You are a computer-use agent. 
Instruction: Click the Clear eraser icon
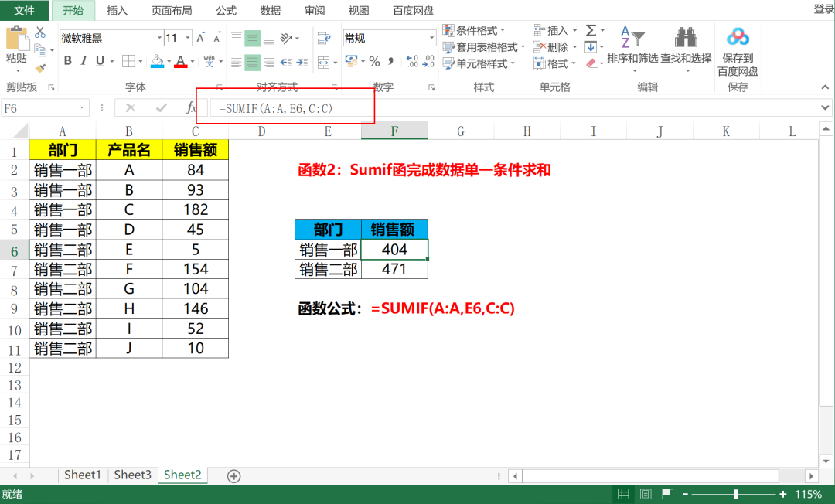pyautogui.click(x=591, y=63)
